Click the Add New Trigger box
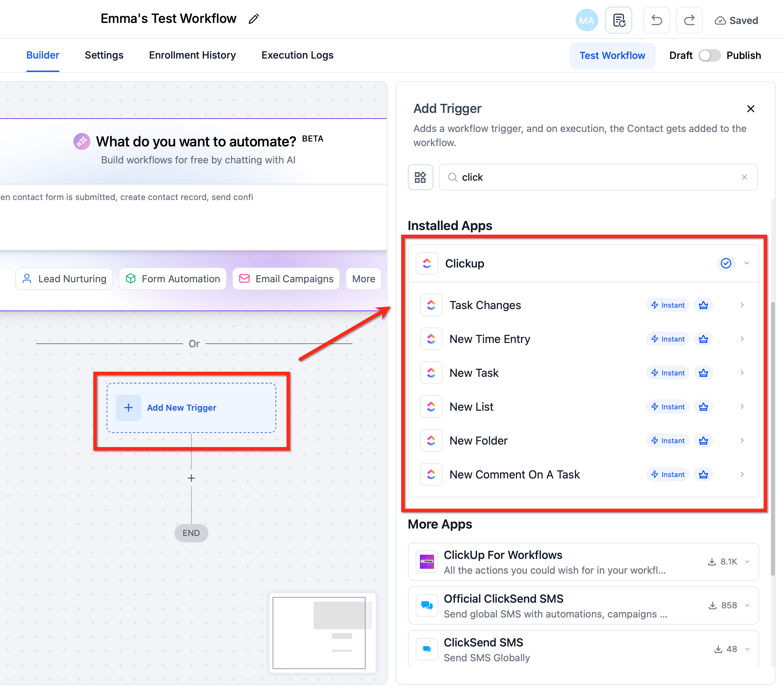Viewport: 784px width, 693px height. (191, 408)
